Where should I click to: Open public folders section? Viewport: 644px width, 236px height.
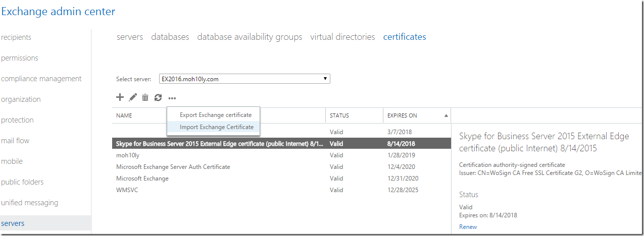point(22,182)
